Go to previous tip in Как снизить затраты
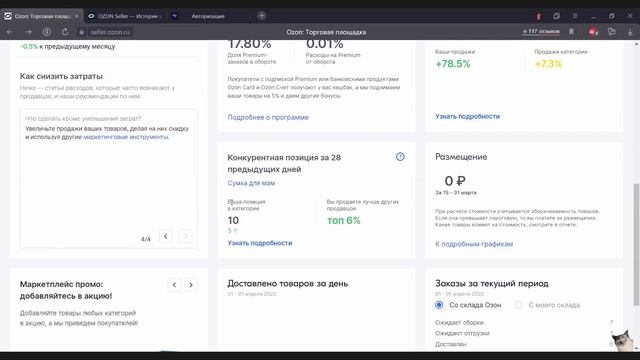640x360 pixels. coord(166,236)
